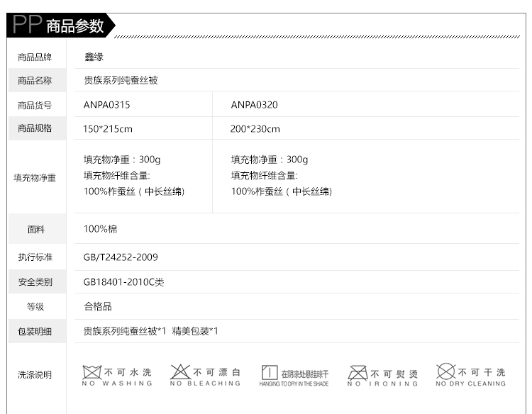The width and height of the screenshot is (532, 414).
Task: Select the 洗涤说明 row label
Action: click(x=35, y=375)
